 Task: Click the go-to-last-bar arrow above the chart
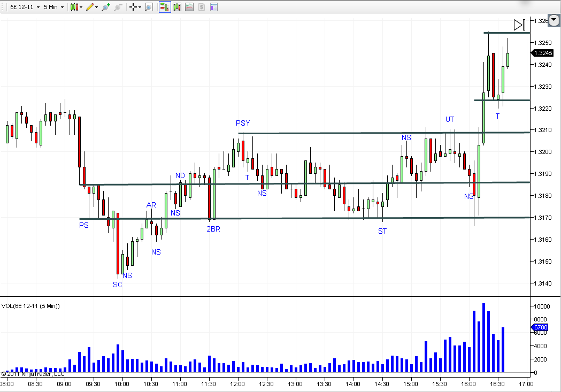519,24
